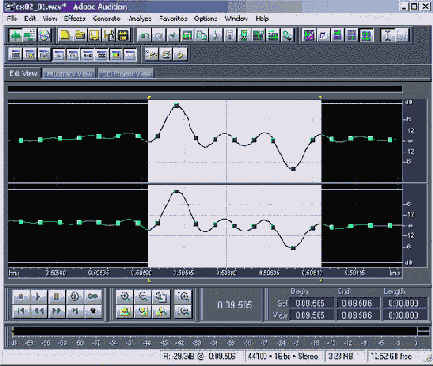The height and width of the screenshot is (366, 433).
Task: Click Play to End circled play button
Action: pyautogui.click(x=75, y=296)
